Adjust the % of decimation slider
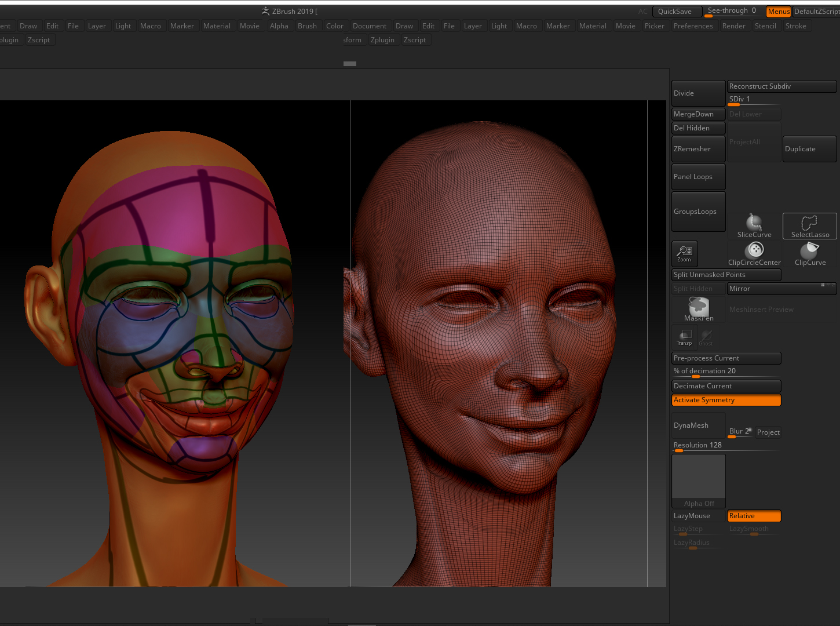840x626 pixels. [726, 372]
